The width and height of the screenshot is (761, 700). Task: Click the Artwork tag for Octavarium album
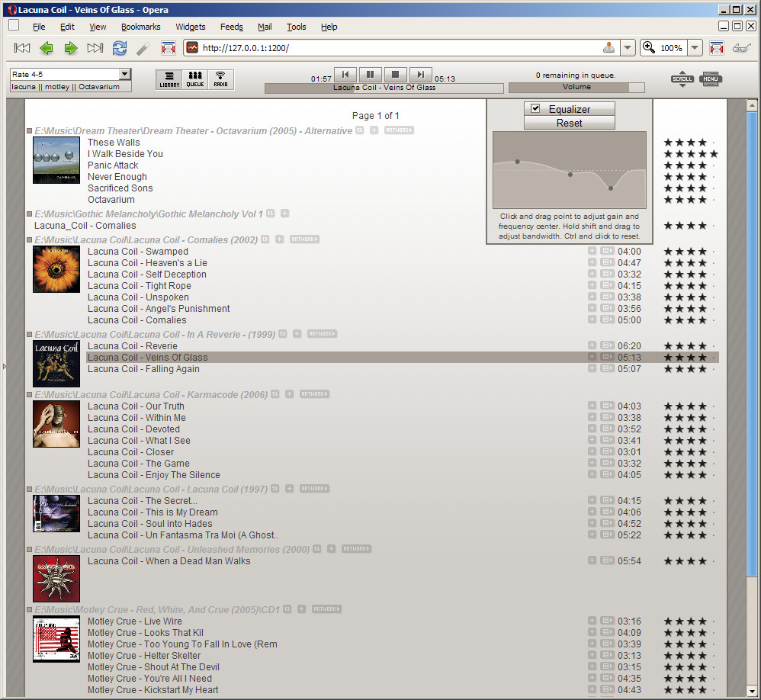(x=399, y=130)
